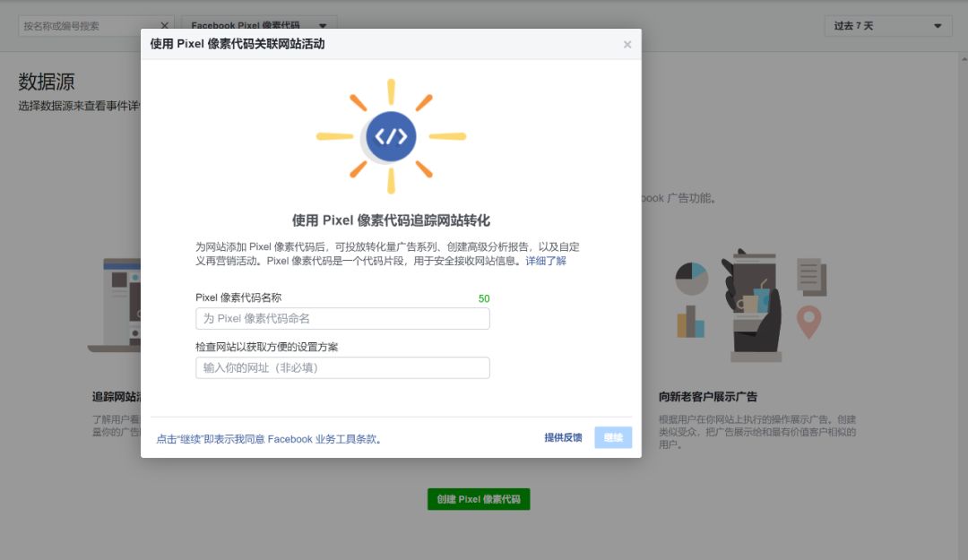The image size is (968, 560).
Task: Click the 检查网站以获取方便的设置方案 label
Action: point(267,347)
